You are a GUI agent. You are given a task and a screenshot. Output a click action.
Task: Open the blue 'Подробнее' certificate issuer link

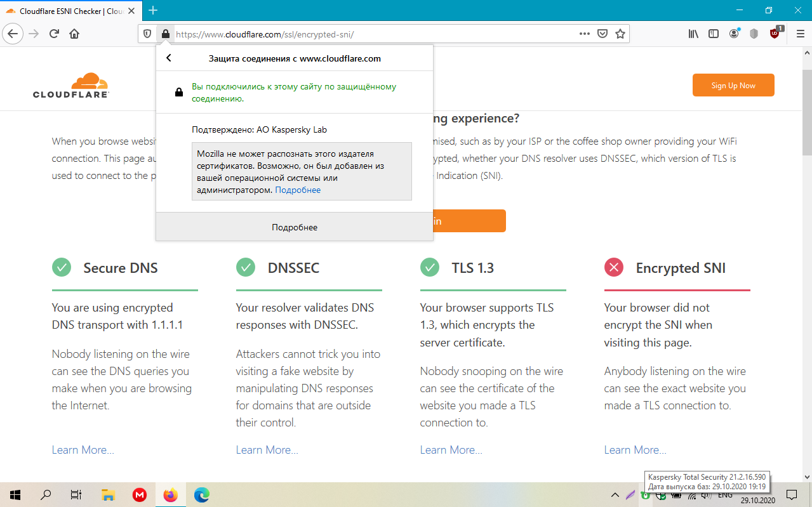pyautogui.click(x=298, y=190)
